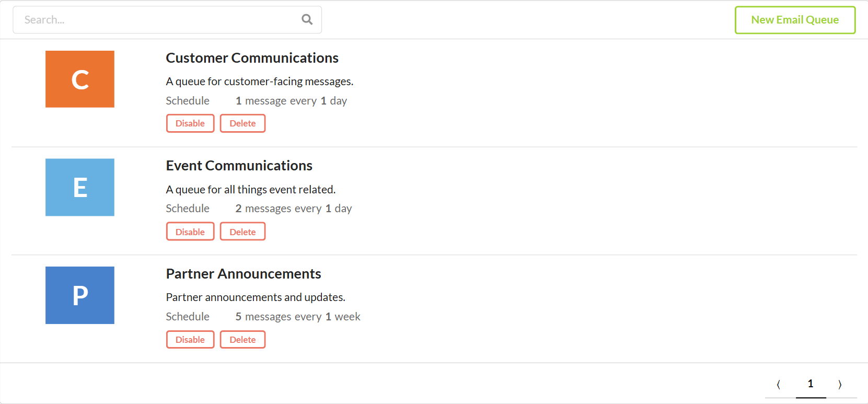
Task: Disable the Partner Announcements queue
Action: point(190,340)
